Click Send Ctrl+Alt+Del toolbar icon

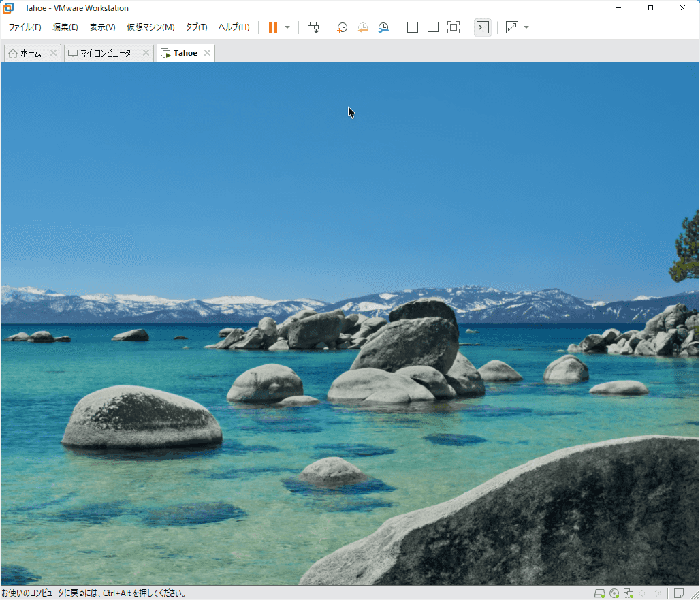pyautogui.click(x=313, y=27)
